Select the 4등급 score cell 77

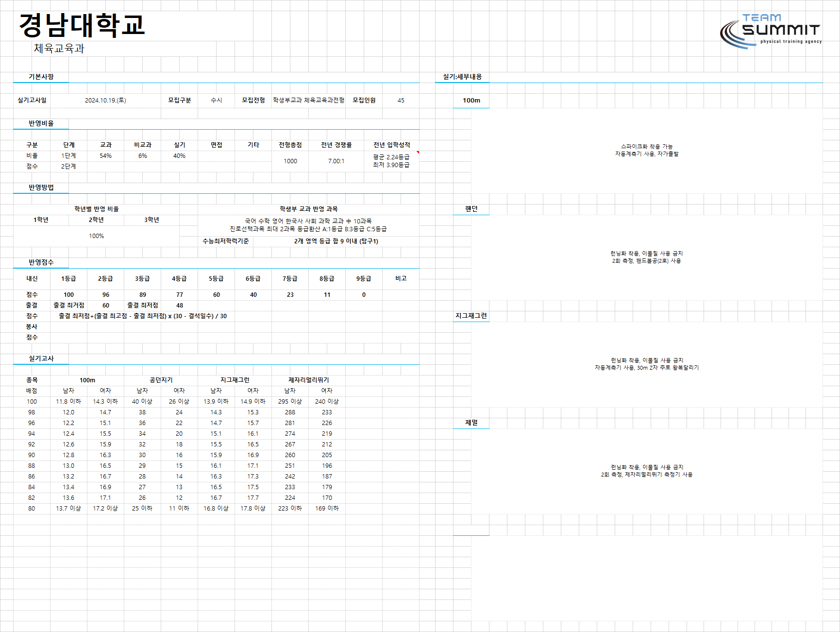(180, 295)
